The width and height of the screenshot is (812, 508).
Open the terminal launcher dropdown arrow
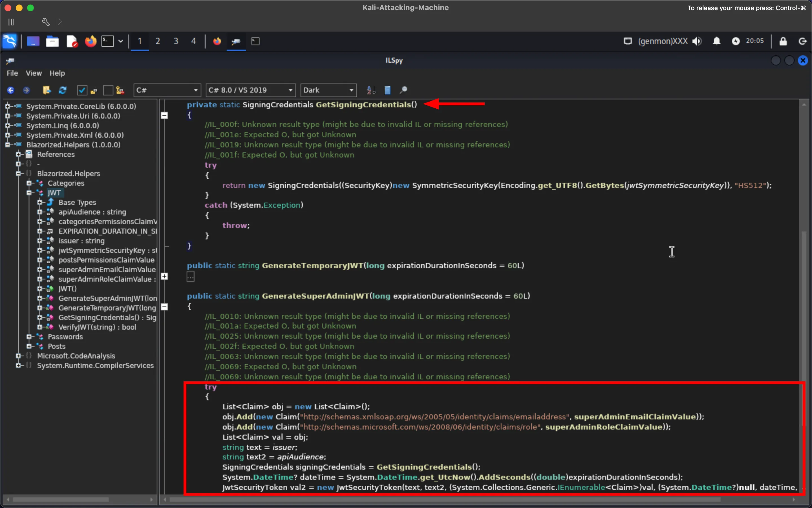[x=120, y=41]
